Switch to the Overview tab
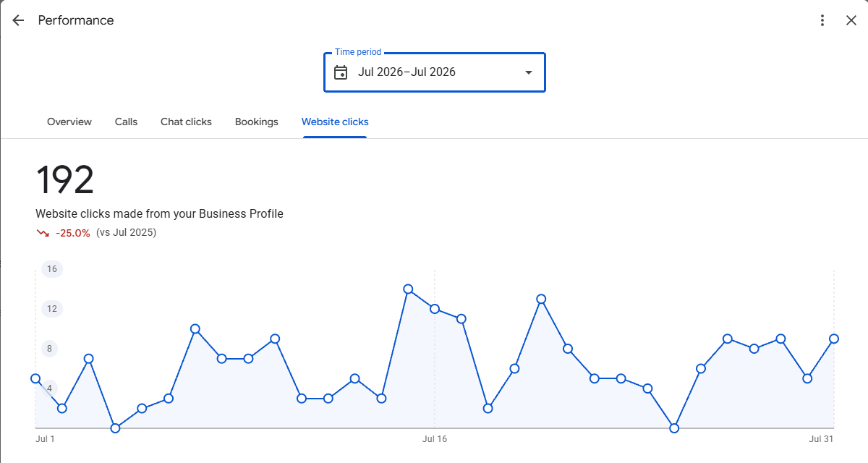The height and width of the screenshot is (463, 868). 69,122
